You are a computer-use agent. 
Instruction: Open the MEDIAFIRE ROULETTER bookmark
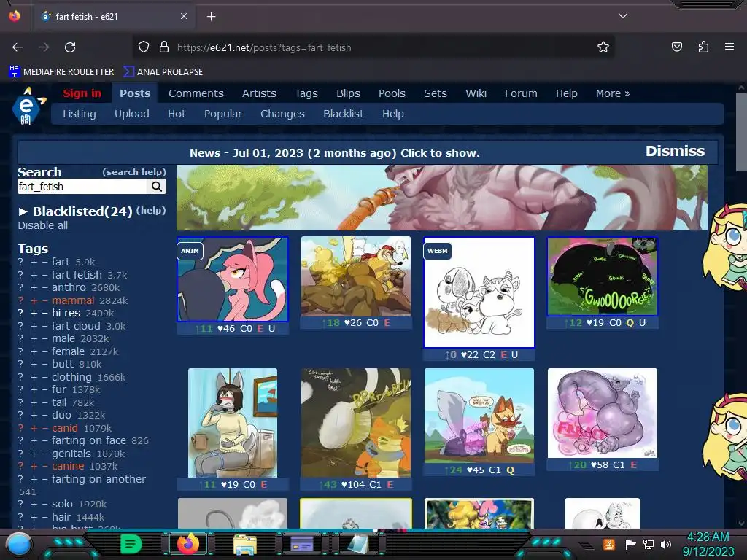pyautogui.click(x=61, y=72)
